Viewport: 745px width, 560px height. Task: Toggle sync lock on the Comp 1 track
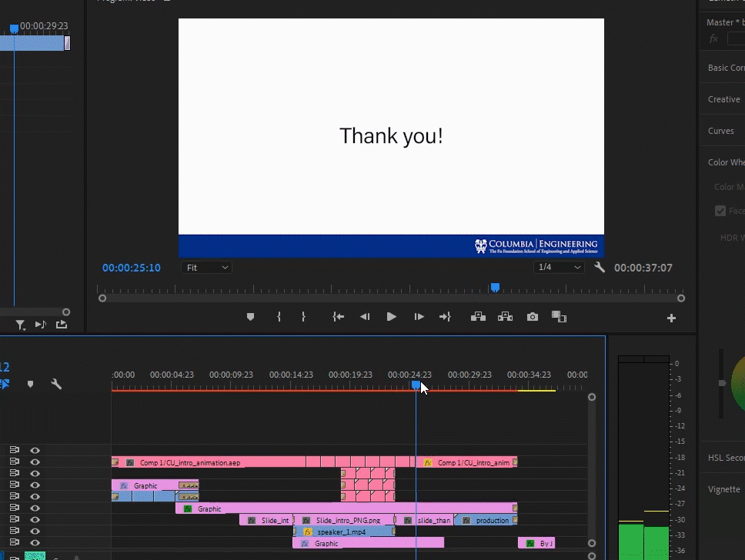15,462
